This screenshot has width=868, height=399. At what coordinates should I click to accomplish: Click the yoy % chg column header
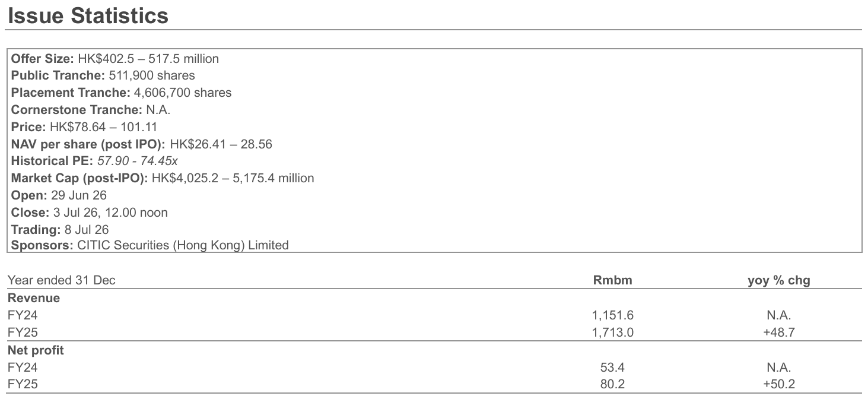(x=779, y=281)
